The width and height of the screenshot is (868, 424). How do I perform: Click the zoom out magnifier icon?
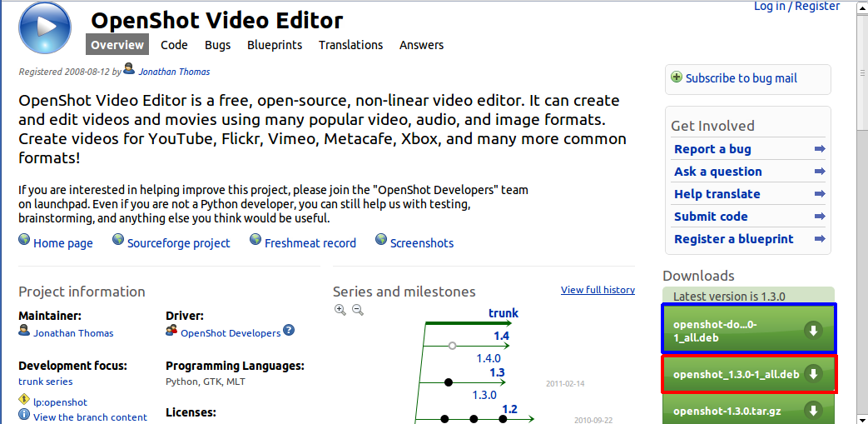point(358,310)
